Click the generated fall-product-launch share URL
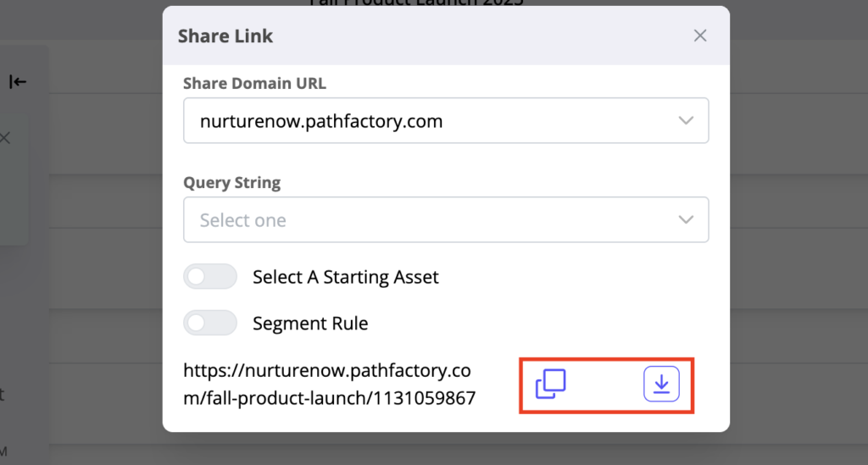This screenshot has height=465, width=868. (329, 385)
